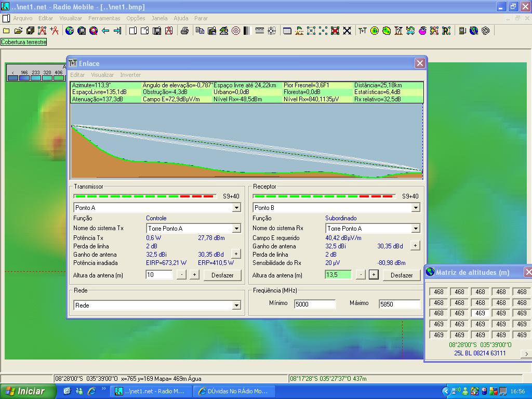Expand the transmitter Ponto A dropdown
Image resolution: width=532 pixels, height=399 pixels.
[x=236, y=208]
